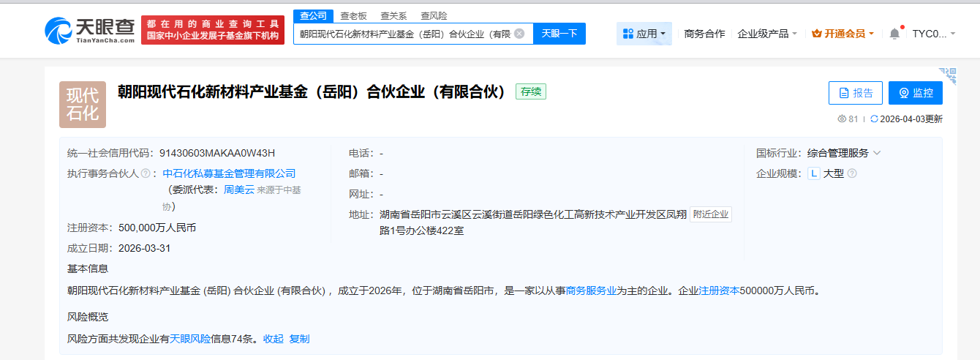
Task: Click 收起 to collapse the risk overview
Action: click(x=273, y=339)
